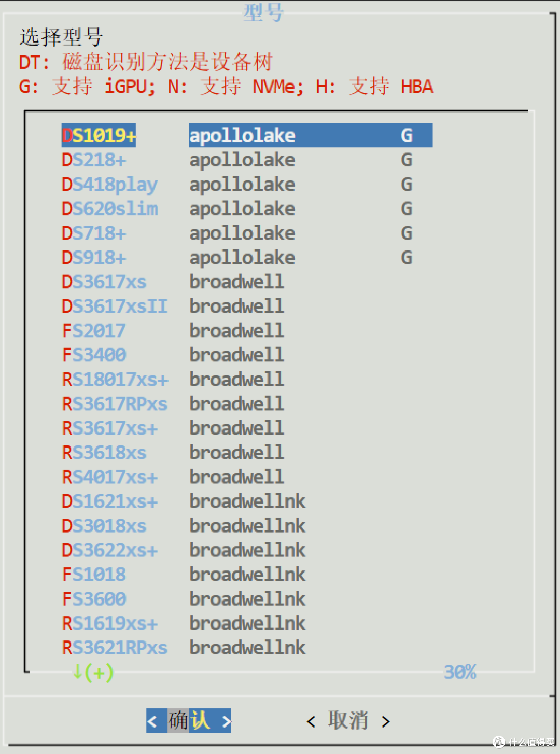
Task: Select RS3621RPxs broadwellnk row
Action: (247, 647)
